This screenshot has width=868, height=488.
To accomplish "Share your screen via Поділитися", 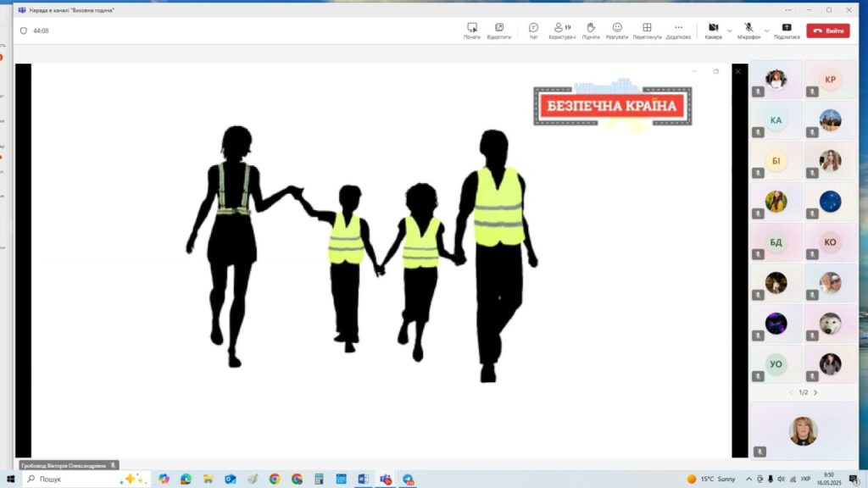I will 787,30.
